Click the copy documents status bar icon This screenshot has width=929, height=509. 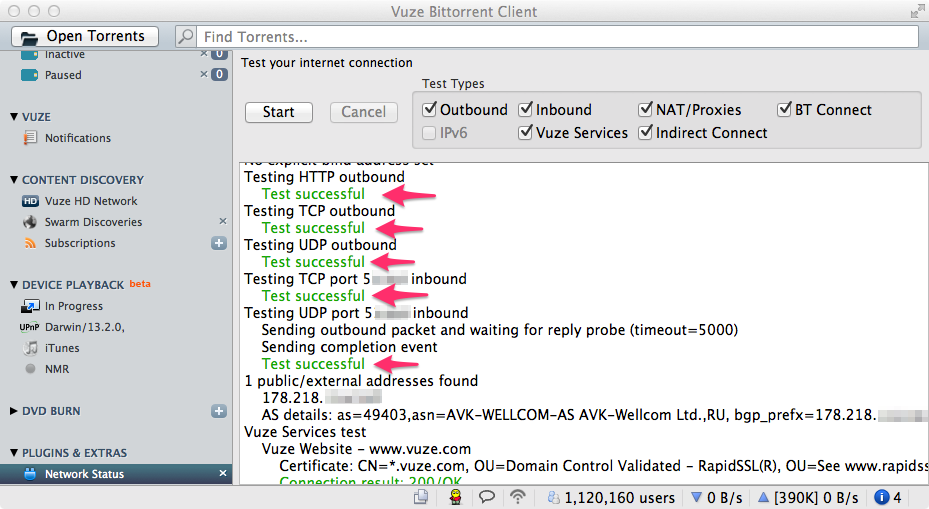pyautogui.click(x=421, y=497)
